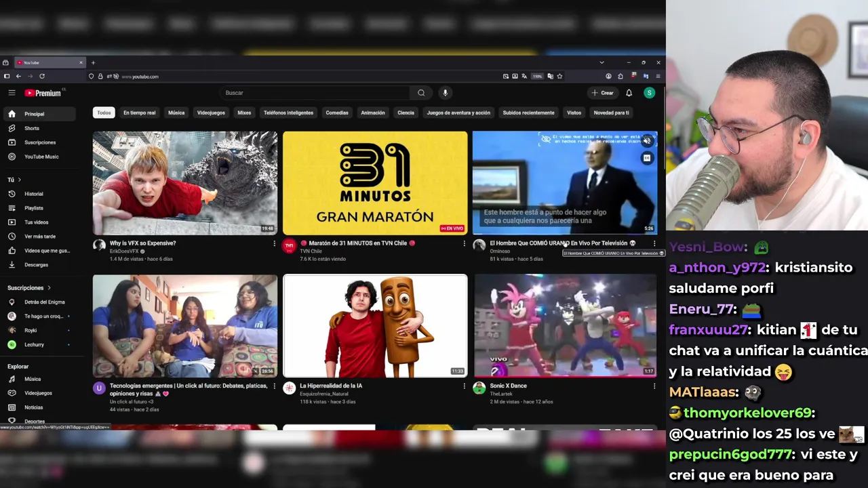The height and width of the screenshot is (488, 868).
Task: Open TheLartek channel link
Action: coord(501,394)
